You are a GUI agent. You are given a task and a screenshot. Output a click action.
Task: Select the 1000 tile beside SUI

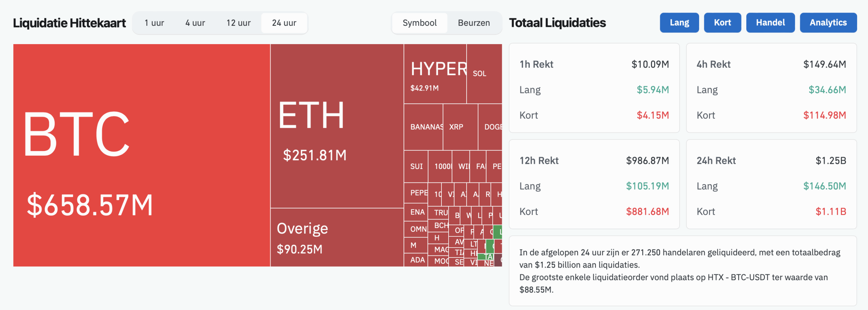pyautogui.click(x=440, y=167)
